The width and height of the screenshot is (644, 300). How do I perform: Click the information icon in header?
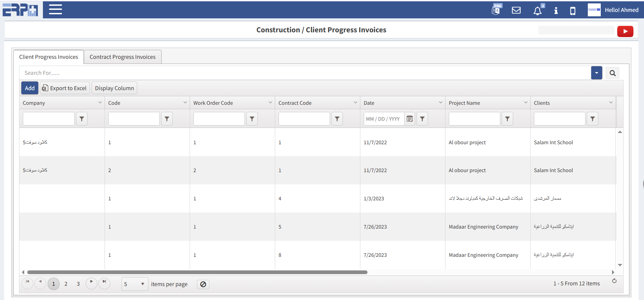pos(556,11)
